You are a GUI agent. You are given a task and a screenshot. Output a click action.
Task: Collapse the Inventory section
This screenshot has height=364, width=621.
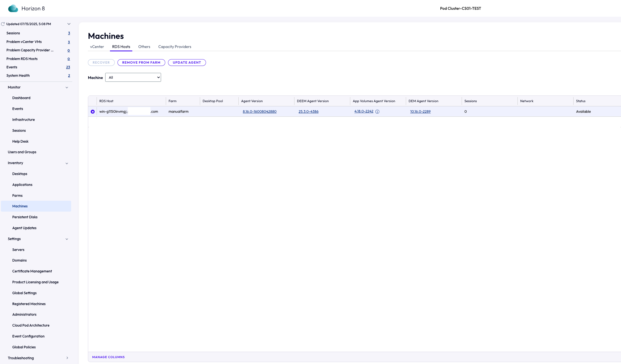tap(67, 163)
